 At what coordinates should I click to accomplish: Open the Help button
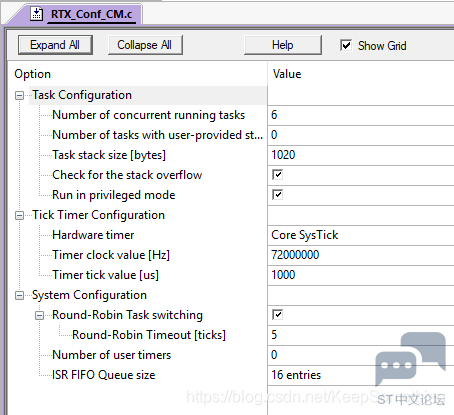(x=283, y=45)
